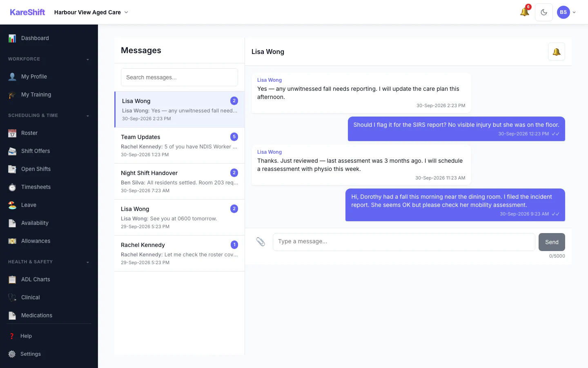The image size is (588, 368).
Task: Open Roster calendar icon
Action: coord(12,133)
